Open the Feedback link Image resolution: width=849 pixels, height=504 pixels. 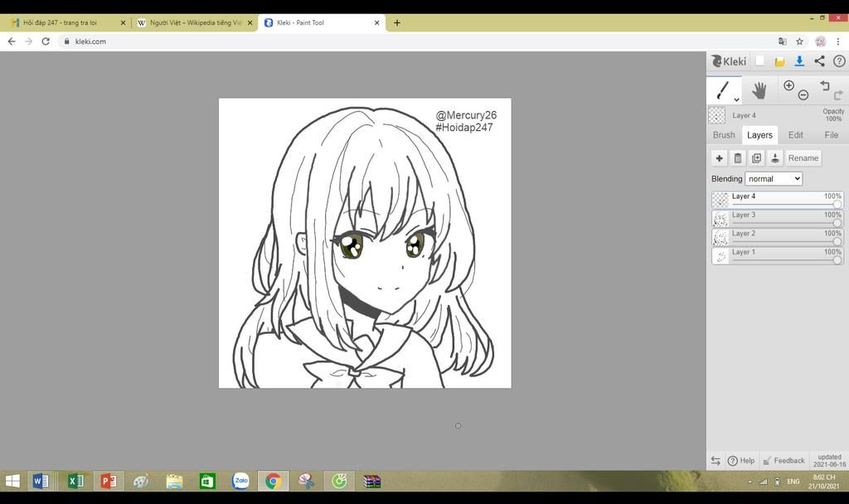click(x=784, y=461)
